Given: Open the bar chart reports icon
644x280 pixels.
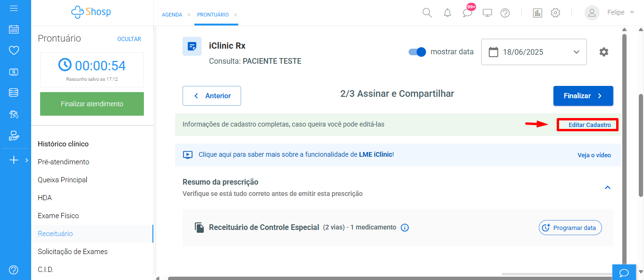Looking at the screenshot, I should pyautogui.click(x=537, y=13).
